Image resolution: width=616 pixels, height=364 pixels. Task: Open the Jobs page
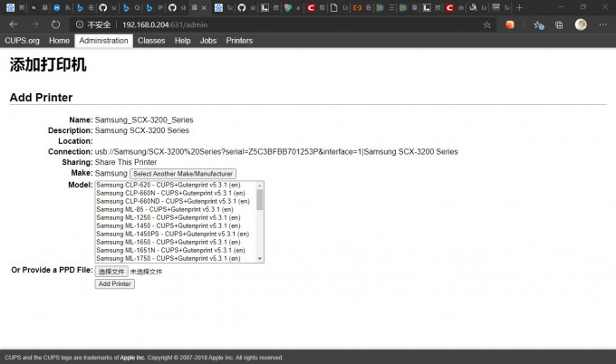click(208, 41)
